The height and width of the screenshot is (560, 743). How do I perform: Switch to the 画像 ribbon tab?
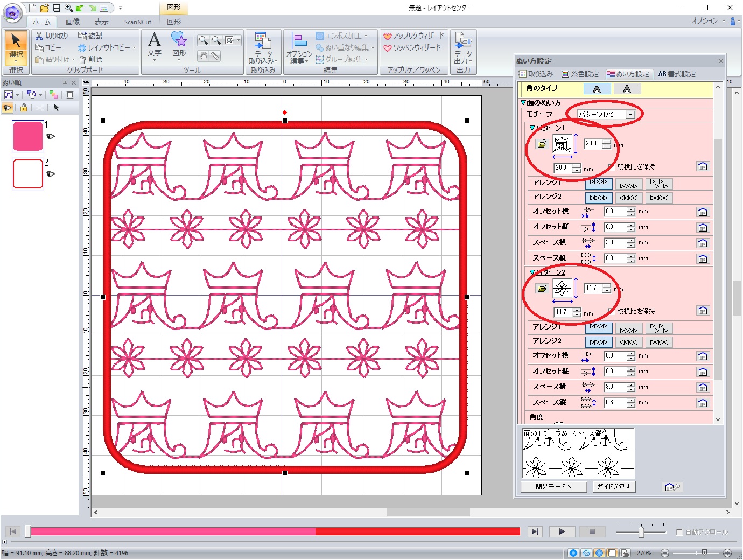[x=73, y=22]
